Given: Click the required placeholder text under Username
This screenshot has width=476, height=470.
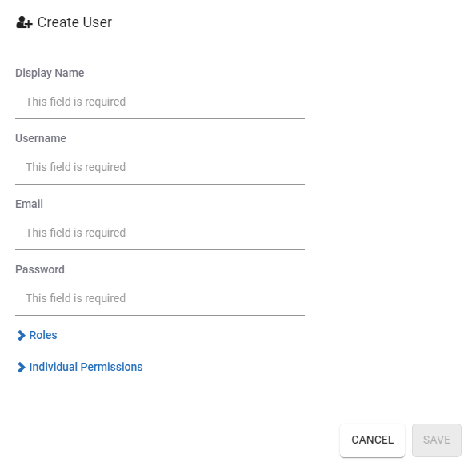Looking at the screenshot, I should pyautogui.click(x=75, y=167).
